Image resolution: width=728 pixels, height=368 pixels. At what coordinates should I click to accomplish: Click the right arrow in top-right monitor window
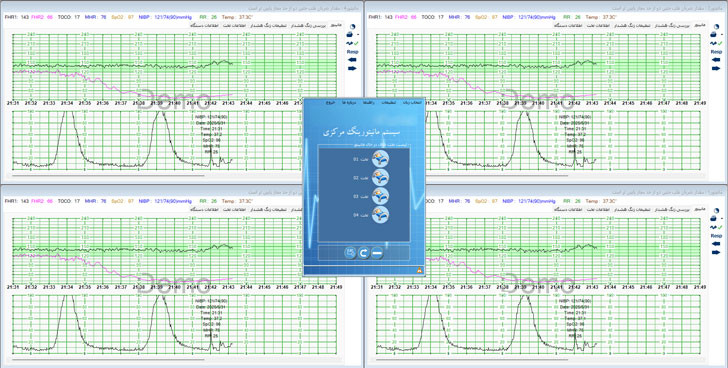(716, 69)
